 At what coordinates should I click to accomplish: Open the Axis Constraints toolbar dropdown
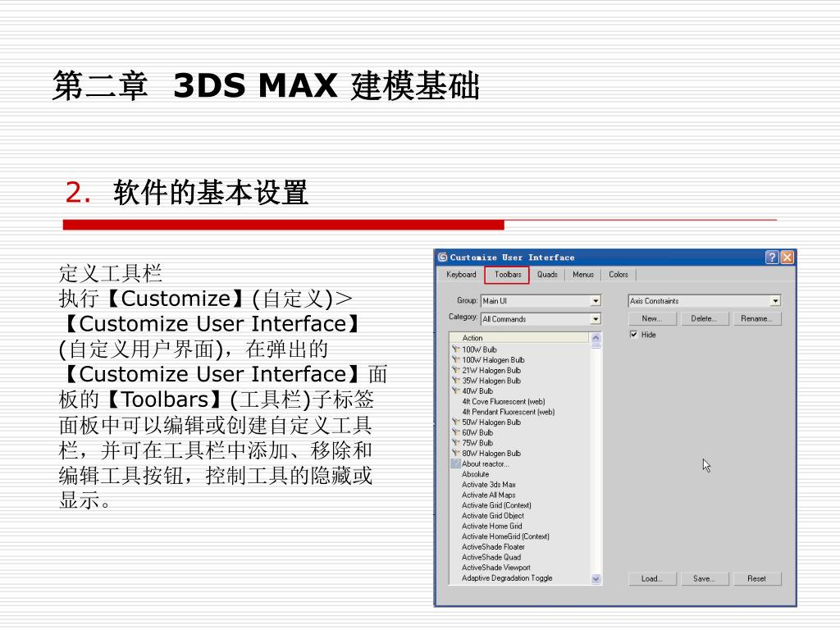click(x=704, y=301)
